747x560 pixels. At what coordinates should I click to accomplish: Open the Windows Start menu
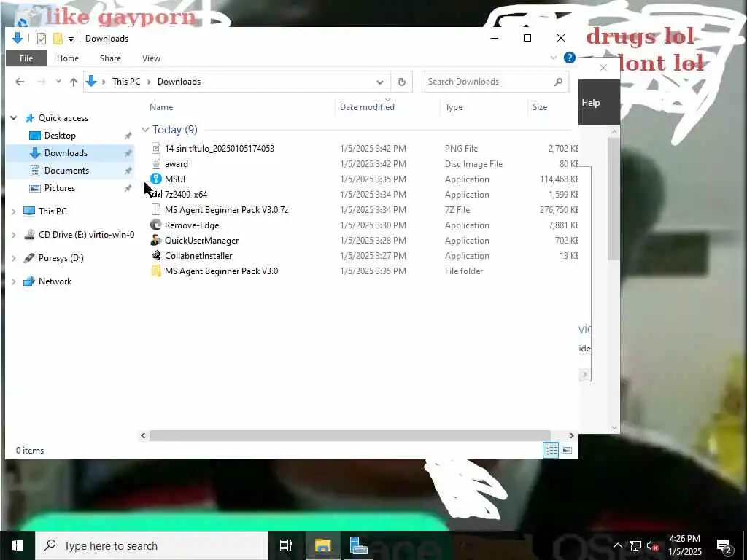pos(18,545)
